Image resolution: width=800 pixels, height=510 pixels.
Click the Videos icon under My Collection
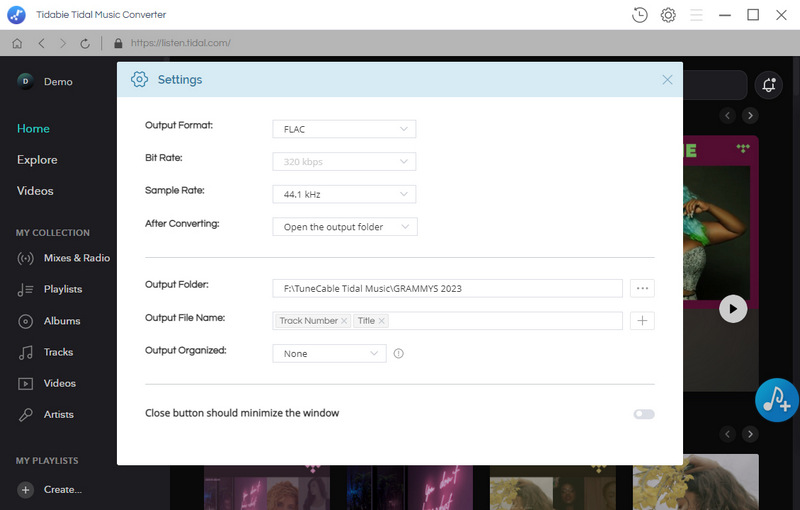pyautogui.click(x=26, y=384)
